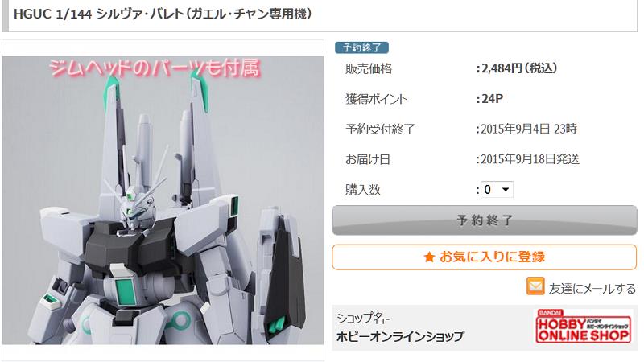
Task: Click the 獲得ポイント label
Action: click(376, 99)
